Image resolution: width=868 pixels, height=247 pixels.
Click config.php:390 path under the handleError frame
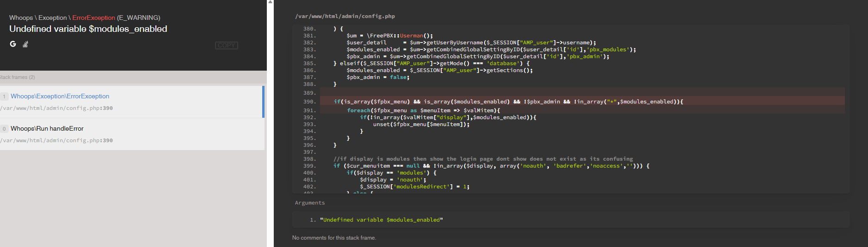pos(56,140)
